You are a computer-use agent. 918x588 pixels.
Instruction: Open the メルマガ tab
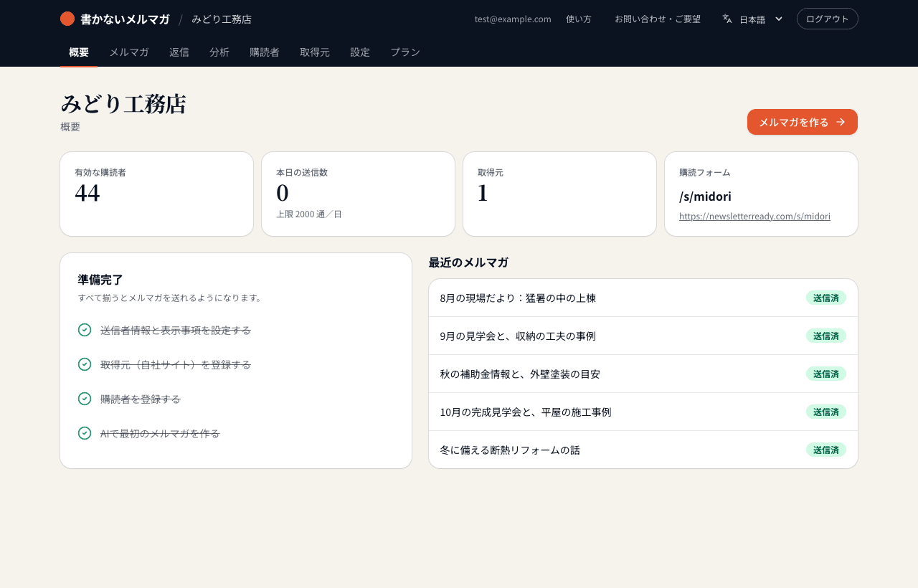click(x=129, y=52)
